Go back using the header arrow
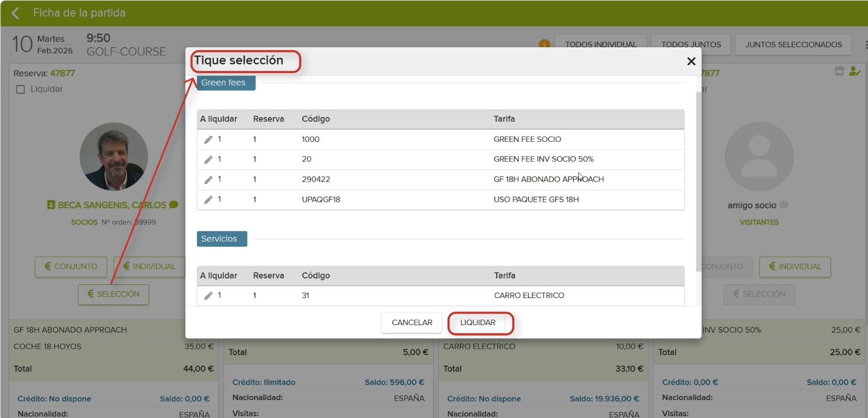Viewport: 868px width, 418px height. point(16,13)
